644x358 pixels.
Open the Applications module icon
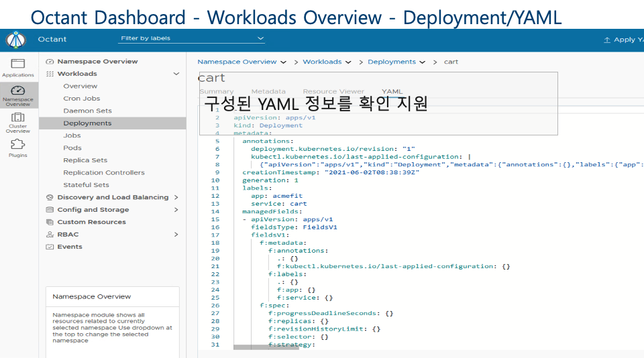(17, 64)
